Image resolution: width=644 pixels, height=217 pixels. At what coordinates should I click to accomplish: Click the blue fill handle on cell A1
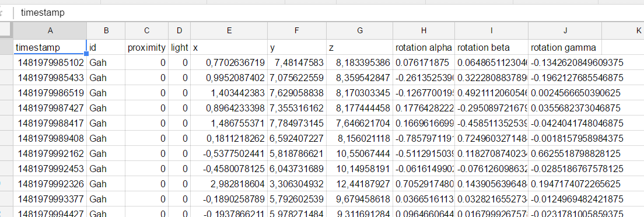[86, 54]
